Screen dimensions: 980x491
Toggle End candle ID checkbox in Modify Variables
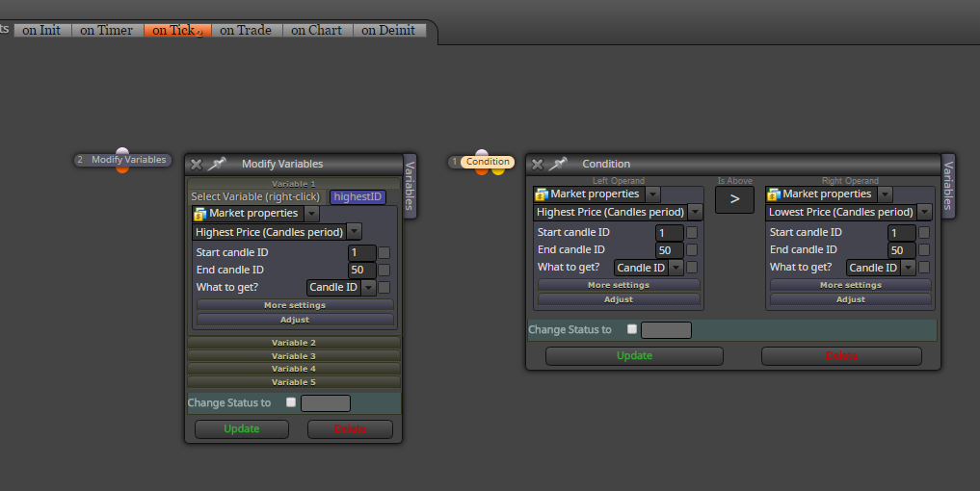coord(384,270)
